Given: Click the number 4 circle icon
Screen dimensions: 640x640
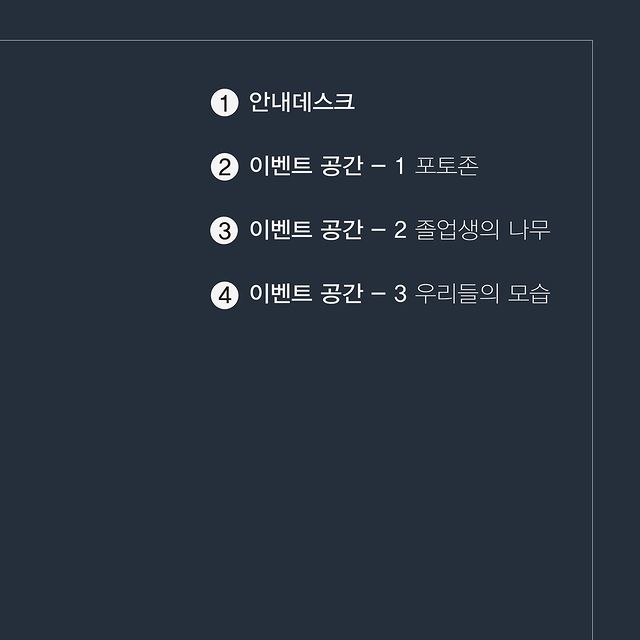Looking at the screenshot, I should click(x=224, y=295).
